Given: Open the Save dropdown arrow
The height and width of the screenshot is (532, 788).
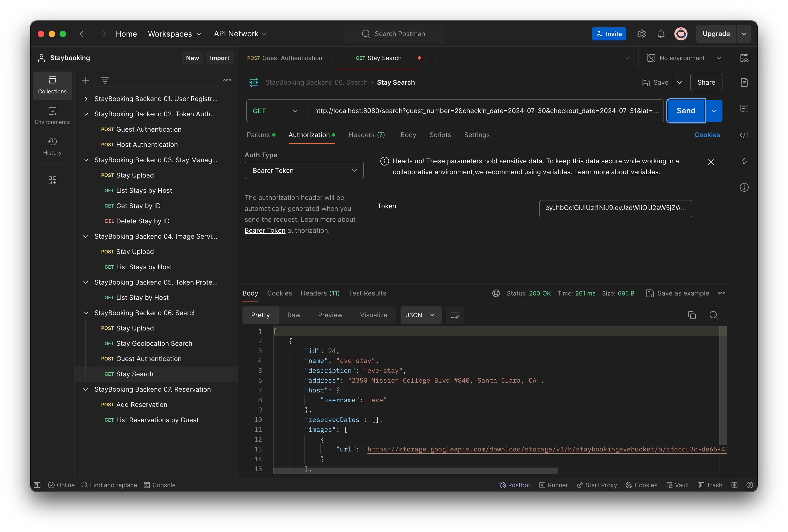Looking at the screenshot, I should [679, 82].
